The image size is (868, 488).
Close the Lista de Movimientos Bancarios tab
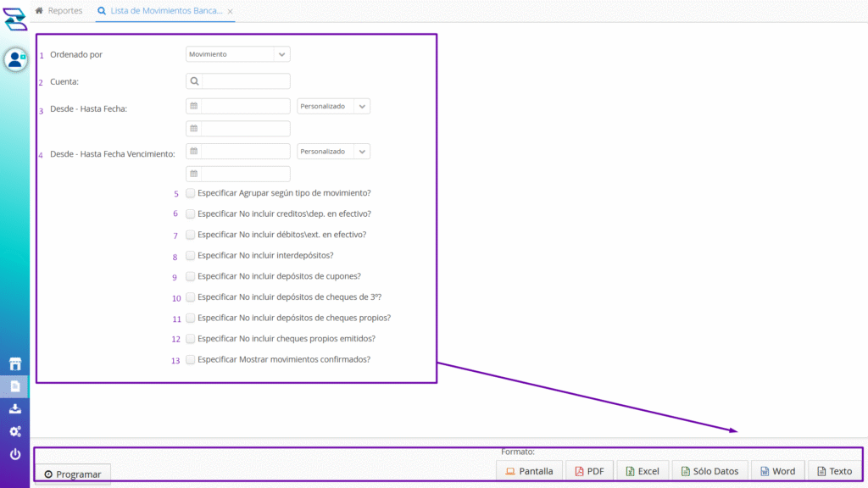[231, 12]
